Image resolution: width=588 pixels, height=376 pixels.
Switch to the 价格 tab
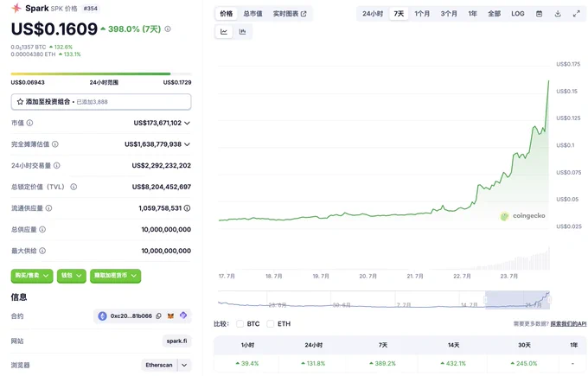click(x=227, y=14)
